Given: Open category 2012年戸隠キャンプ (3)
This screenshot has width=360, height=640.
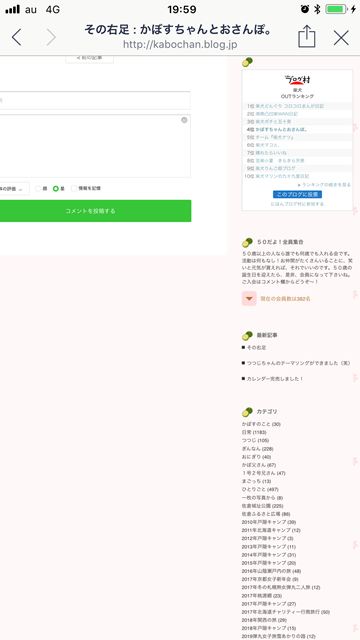Looking at the screenshot, I should 268,538.
